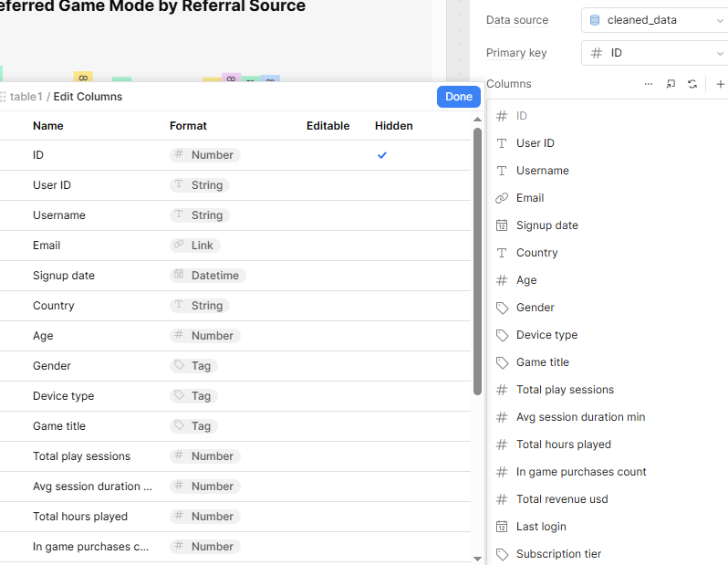Click tag icon beside Device type in sidebar

(502, 336)
